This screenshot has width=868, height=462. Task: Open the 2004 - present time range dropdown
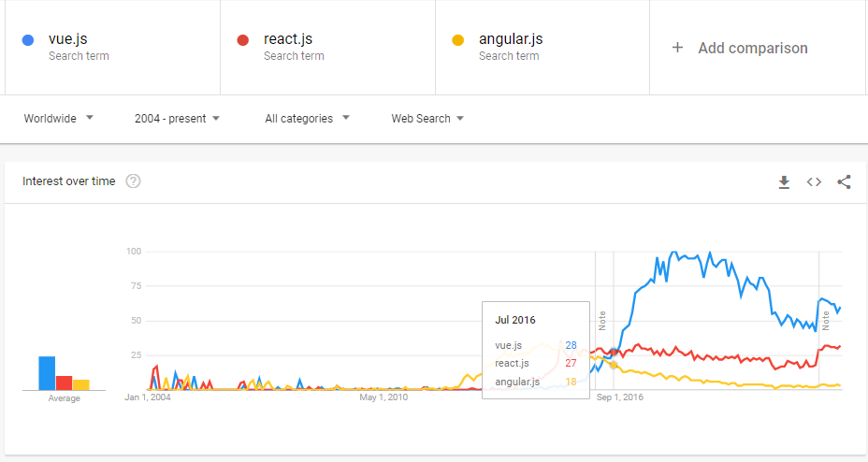tap(177, 119)
